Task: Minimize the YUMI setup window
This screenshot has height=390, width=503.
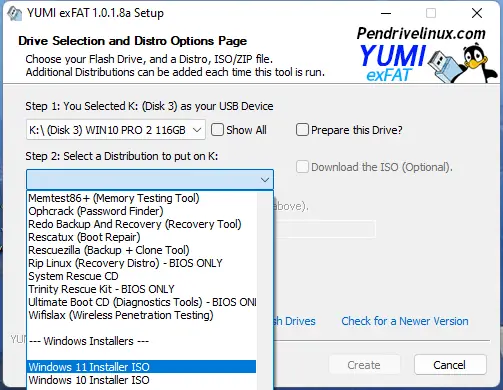Action: point(386,13)
